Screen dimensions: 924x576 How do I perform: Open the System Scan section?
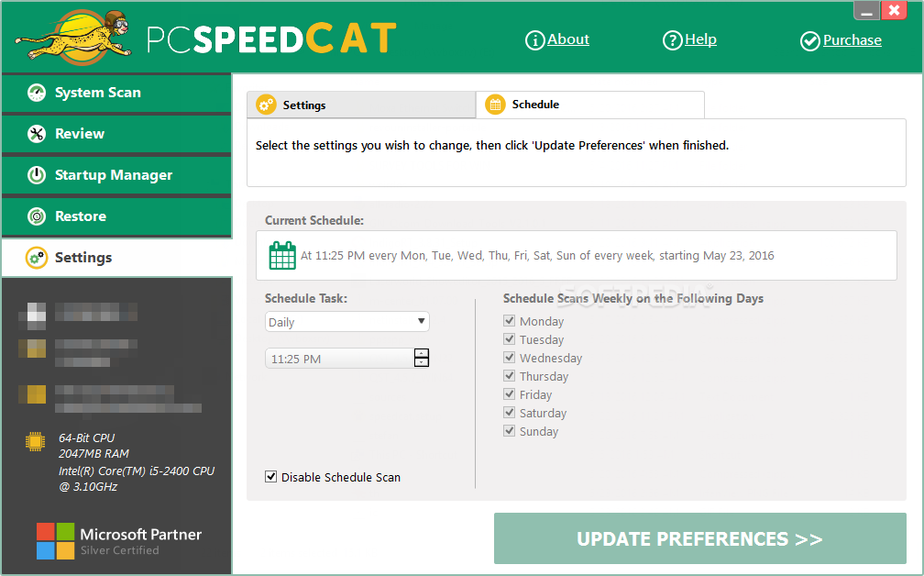[116, 93]
